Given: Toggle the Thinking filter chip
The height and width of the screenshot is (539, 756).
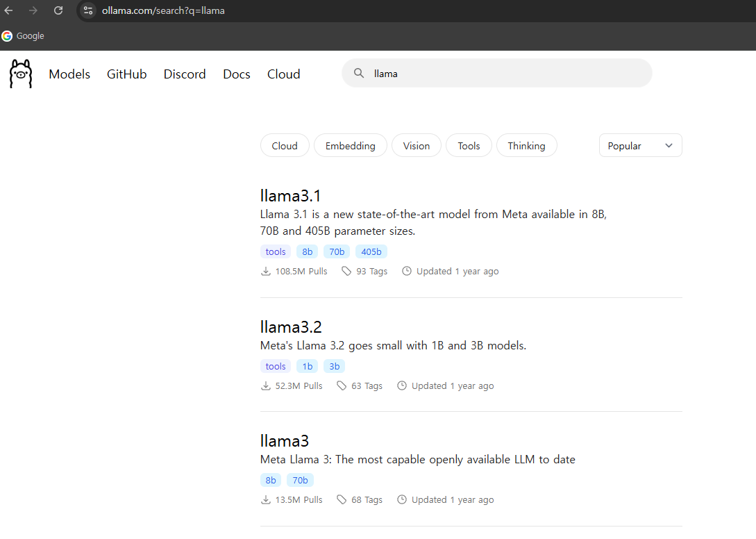Looking at the screenshot, I should (x=526, y=146).
